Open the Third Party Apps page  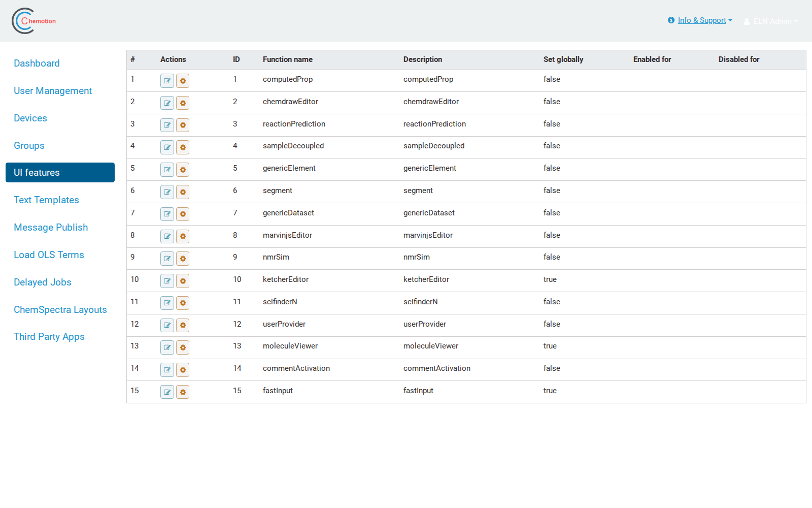pos(49,337)
